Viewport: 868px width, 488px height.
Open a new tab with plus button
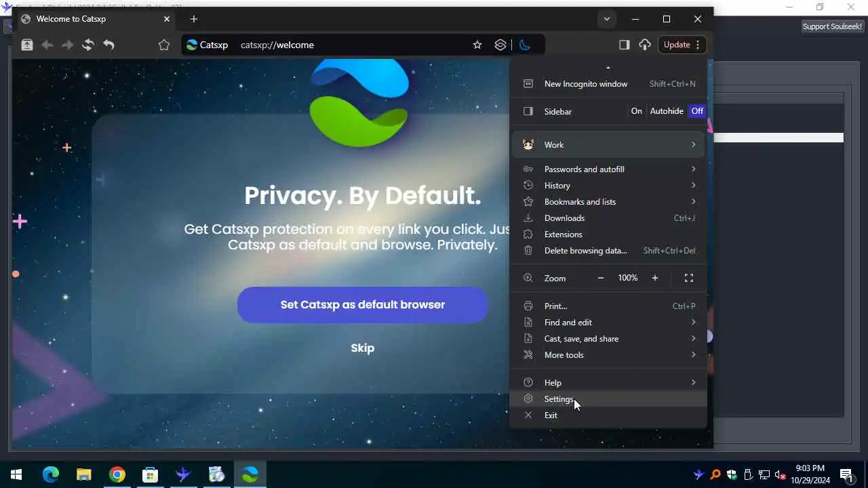click(194, 19)
